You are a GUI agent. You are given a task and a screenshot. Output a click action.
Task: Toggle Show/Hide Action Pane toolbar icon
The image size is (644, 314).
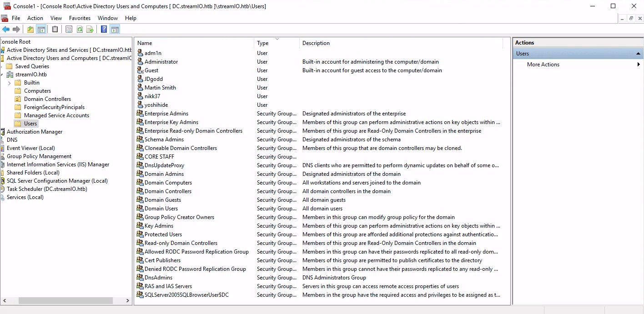point(115,30)
